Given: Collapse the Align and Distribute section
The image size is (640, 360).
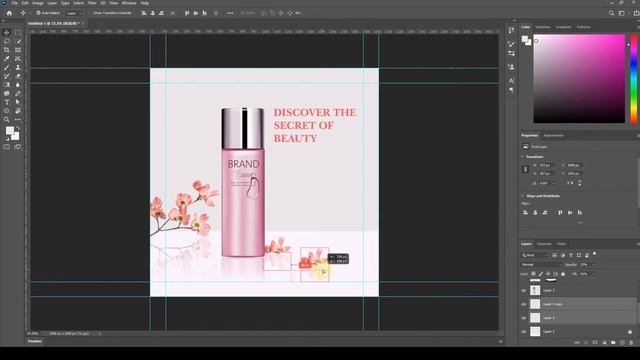Looking at the screenshot, I should pyautogui.click(x=523, y=196).
